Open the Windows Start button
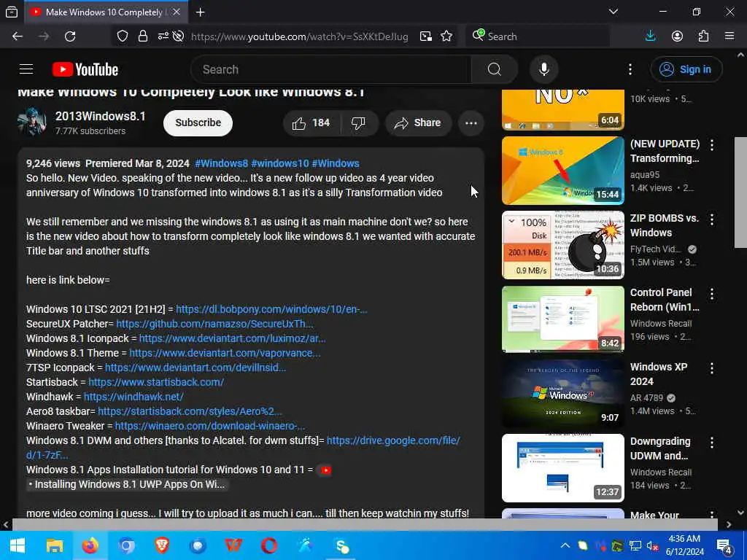 point(18,545)
